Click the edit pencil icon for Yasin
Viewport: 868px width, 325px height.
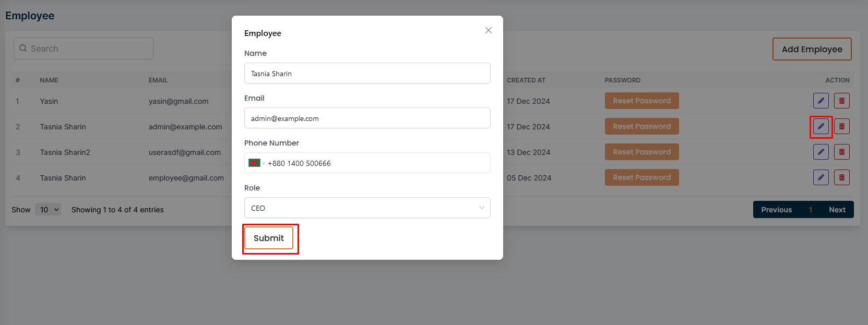coord(821,101)
